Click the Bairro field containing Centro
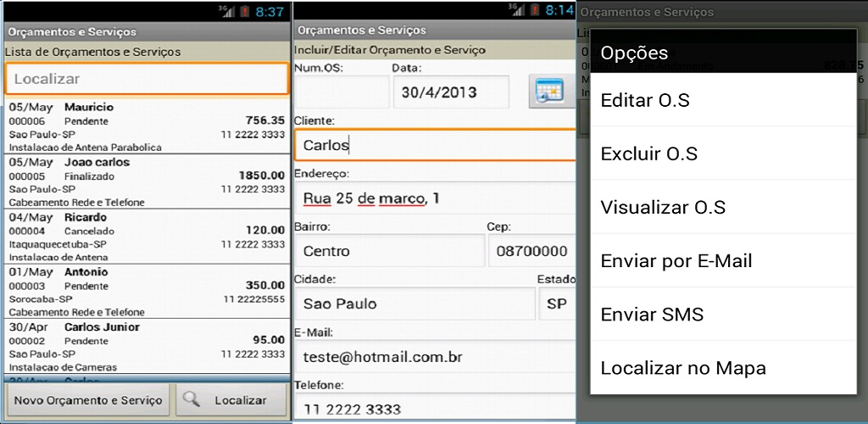868x424 pixels. pos(390,251)
